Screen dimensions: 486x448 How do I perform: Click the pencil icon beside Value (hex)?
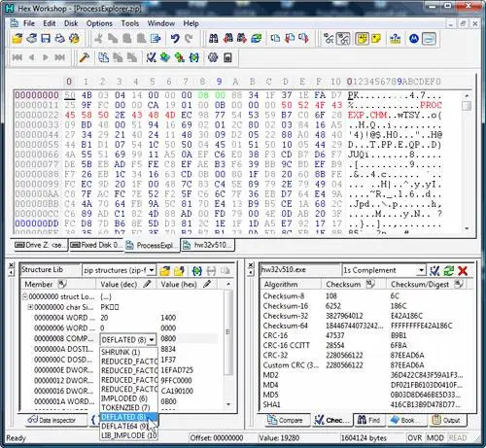pos(207,284)
